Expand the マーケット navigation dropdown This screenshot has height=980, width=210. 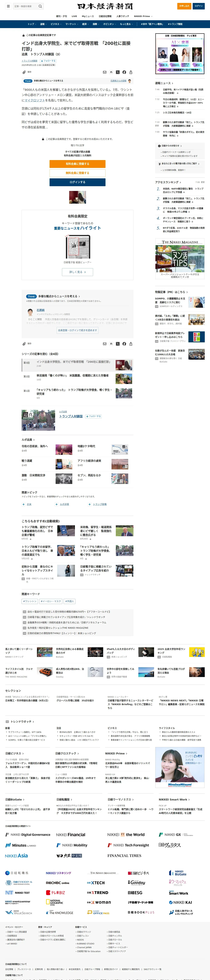pos(72,24)
